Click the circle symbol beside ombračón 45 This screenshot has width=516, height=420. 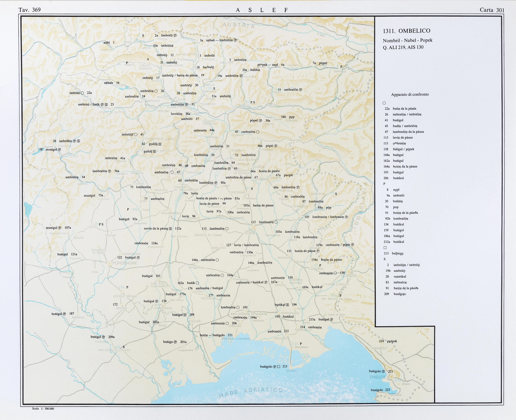(x=258, y=132)
